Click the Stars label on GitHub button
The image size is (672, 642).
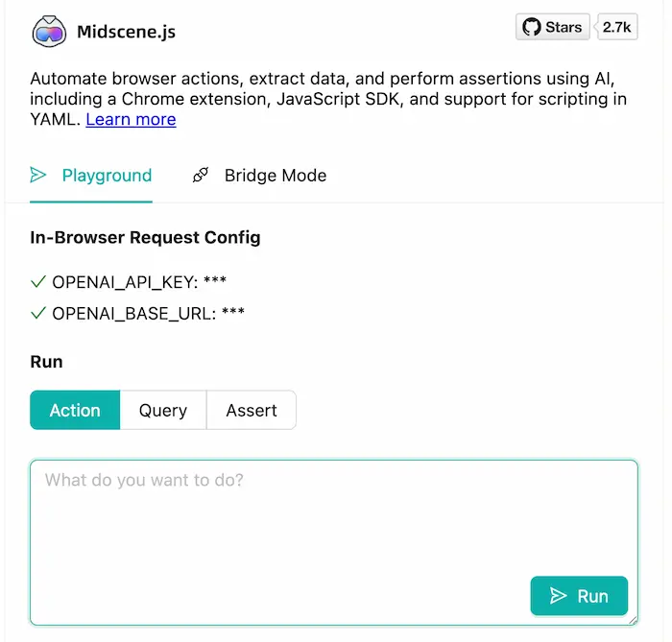[564, 27]
